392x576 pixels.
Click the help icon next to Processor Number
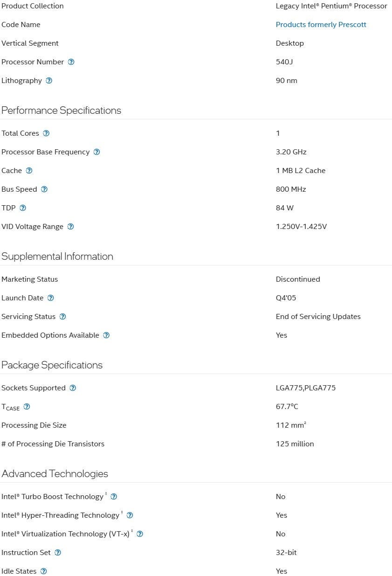pyautogui.click(x=71, y=62)
